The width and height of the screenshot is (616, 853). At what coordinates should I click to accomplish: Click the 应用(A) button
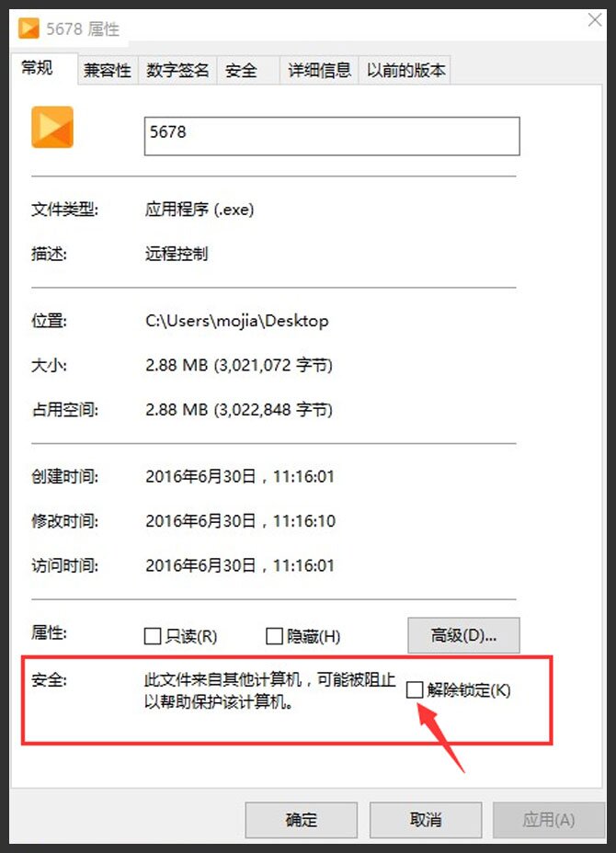pos(549,820)
